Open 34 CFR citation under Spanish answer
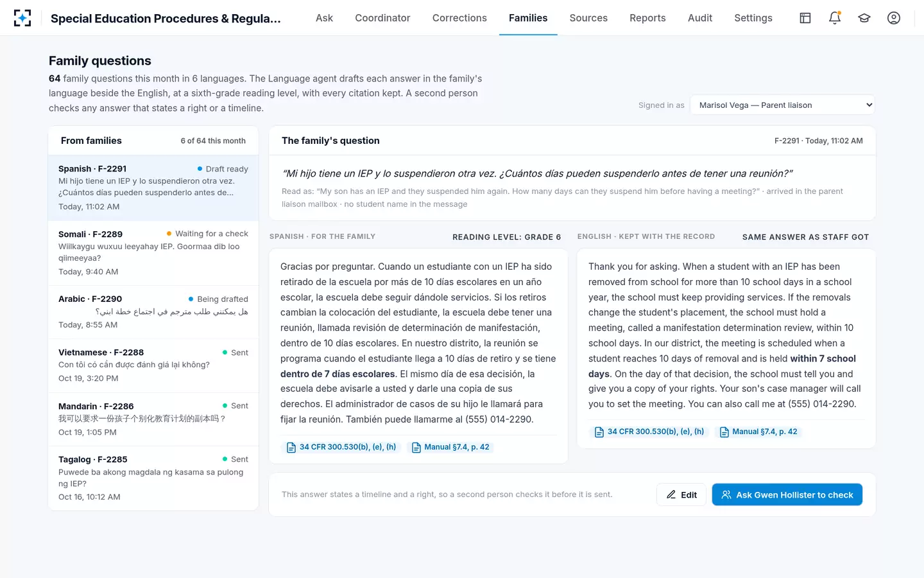Image resolution: width=924 pixels, height=578 pixels. [341, 447]
